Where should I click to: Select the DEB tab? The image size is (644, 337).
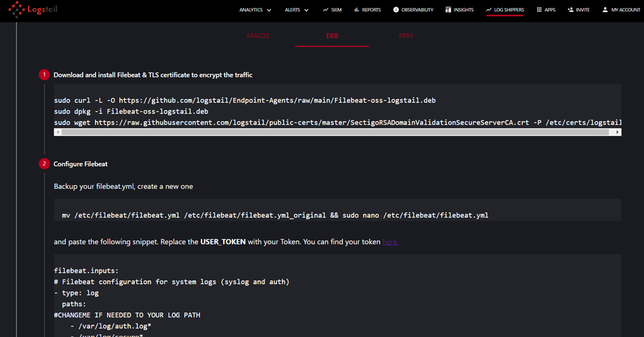coord(332,36)
